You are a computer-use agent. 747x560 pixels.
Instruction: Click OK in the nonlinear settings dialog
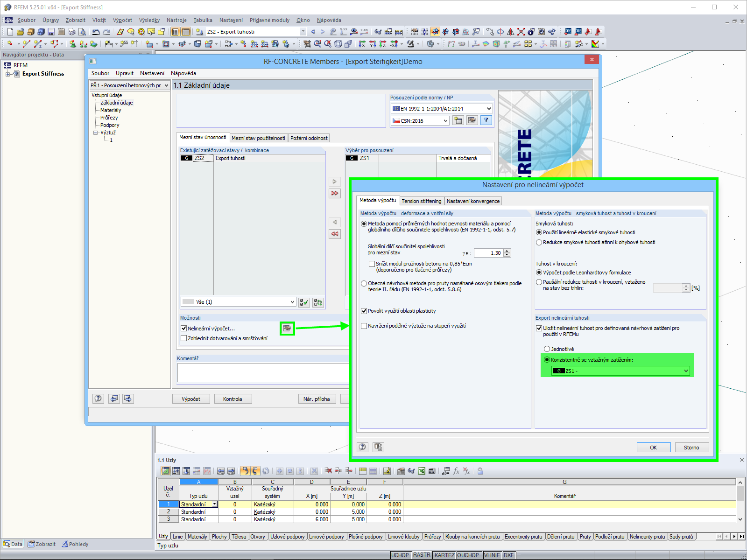coord(654,447)
